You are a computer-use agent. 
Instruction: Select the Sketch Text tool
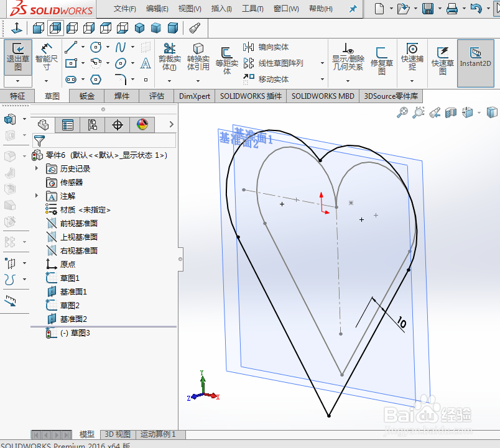click(x=144, y=63)
